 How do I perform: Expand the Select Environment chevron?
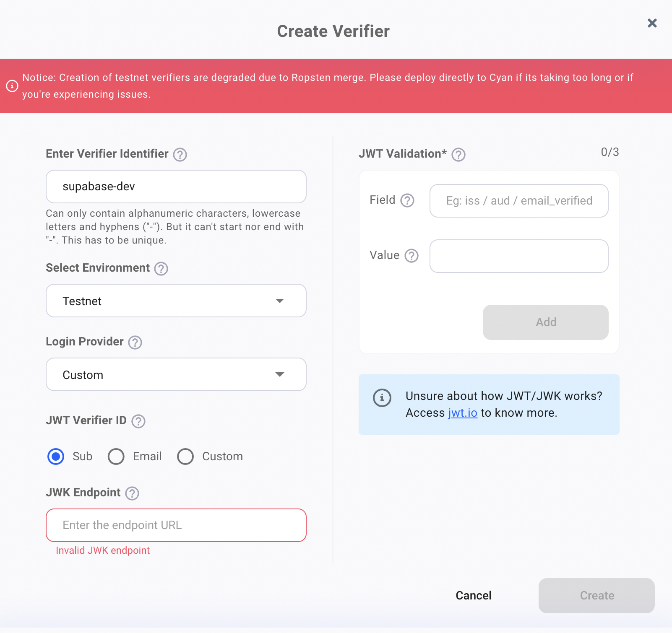[280, 301]
